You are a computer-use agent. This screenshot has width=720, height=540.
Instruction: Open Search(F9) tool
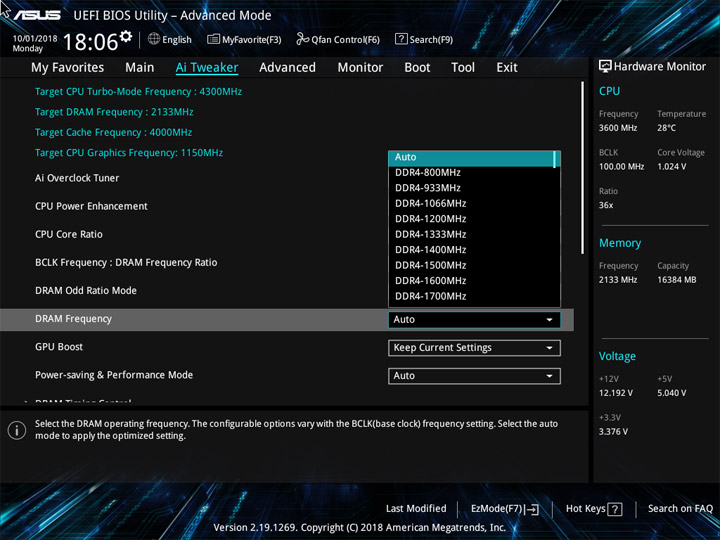pos(424,39)
